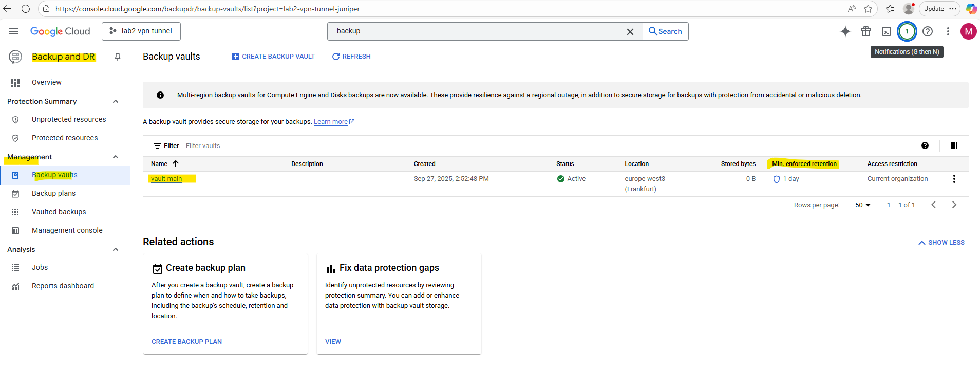Sort by the Name column header
The width and height of the screenshot is (980, 386).
click(x=159, y=164)
